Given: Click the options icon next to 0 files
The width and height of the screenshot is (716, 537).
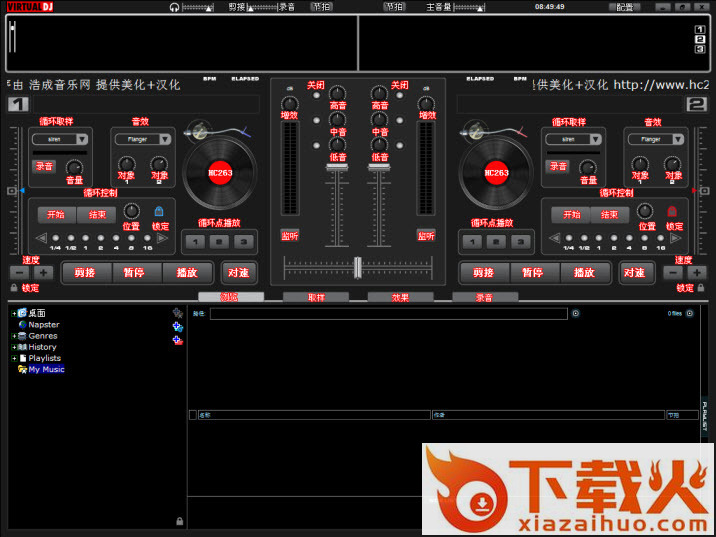Looking at the screenshot, I should point(690,313).
